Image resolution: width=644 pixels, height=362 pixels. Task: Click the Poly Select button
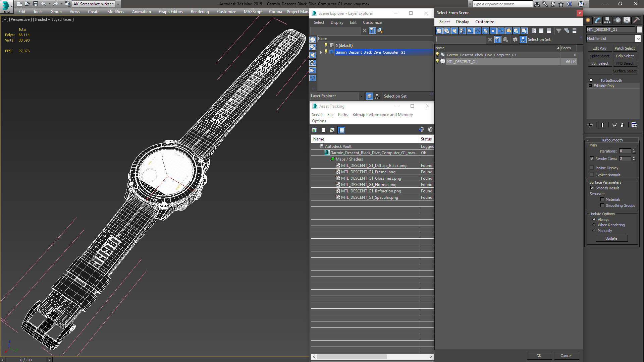(625, 56)
